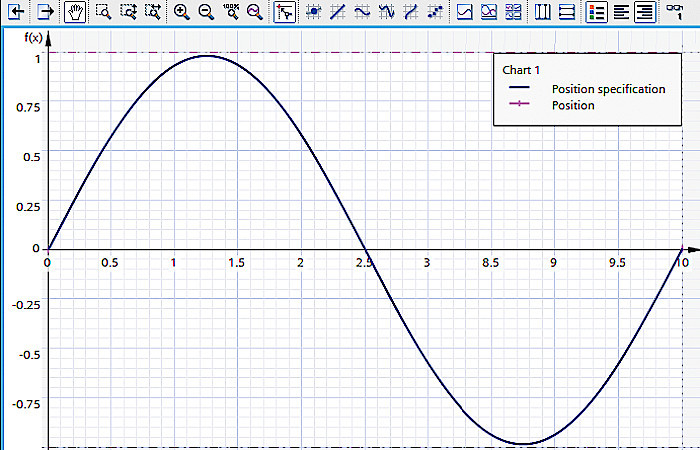Align the legend to the left
The width and height of the screenshot is (700, 450).
tap(621, 12)
